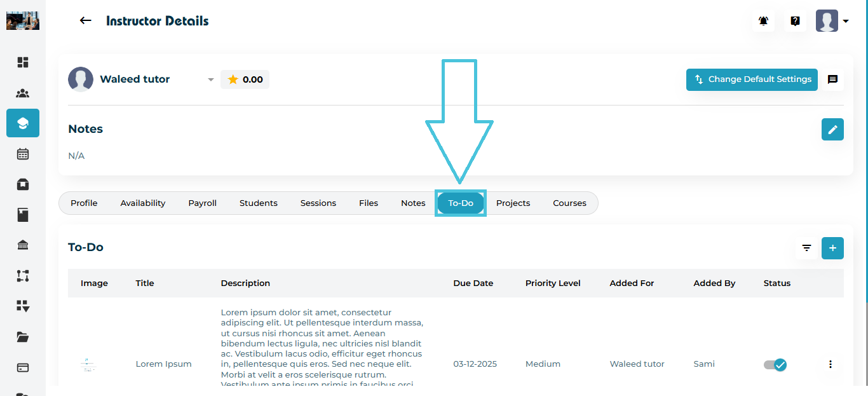The width and height of the screenshot is (868, 396).
Task: Toggle the Lorem Ipsum task status switch
Action: [x=775, y=365]
